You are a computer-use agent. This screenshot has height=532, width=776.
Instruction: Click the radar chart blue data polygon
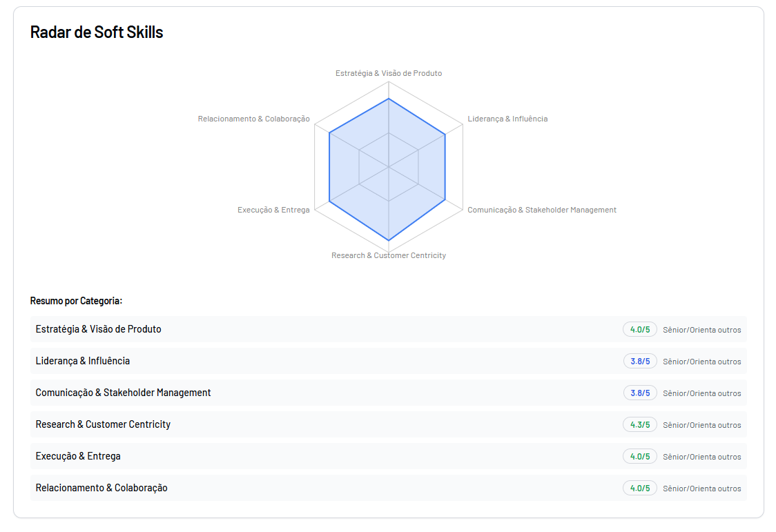click(389, 166)
